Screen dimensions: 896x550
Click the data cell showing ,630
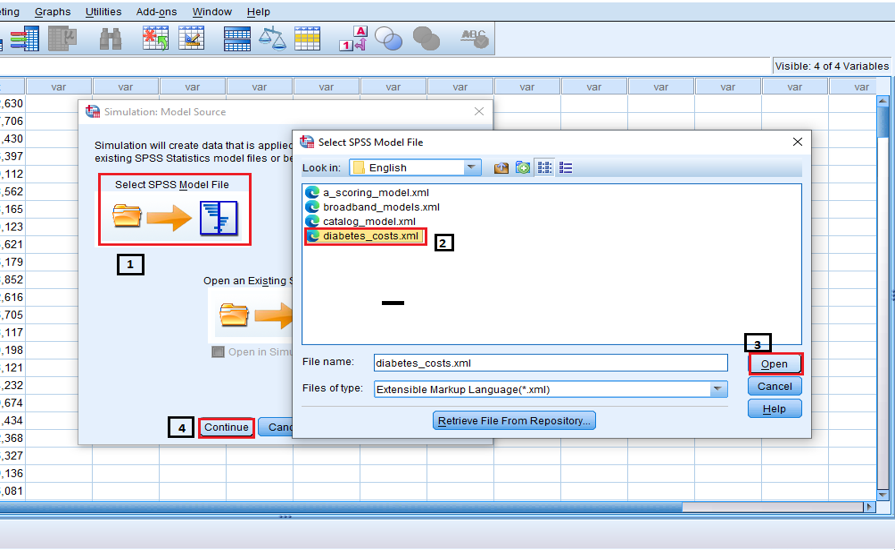13,103
